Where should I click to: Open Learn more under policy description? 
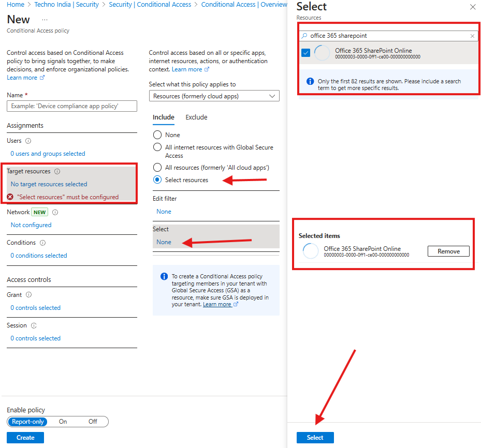point(25,78)
